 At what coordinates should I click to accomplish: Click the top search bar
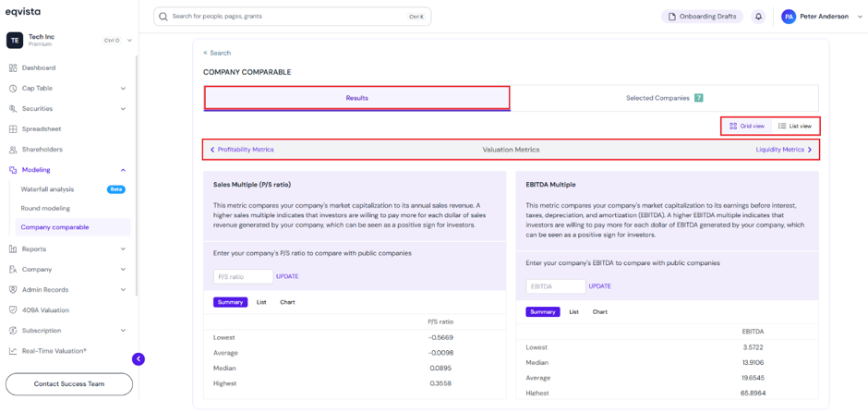(x=293, y=17)
